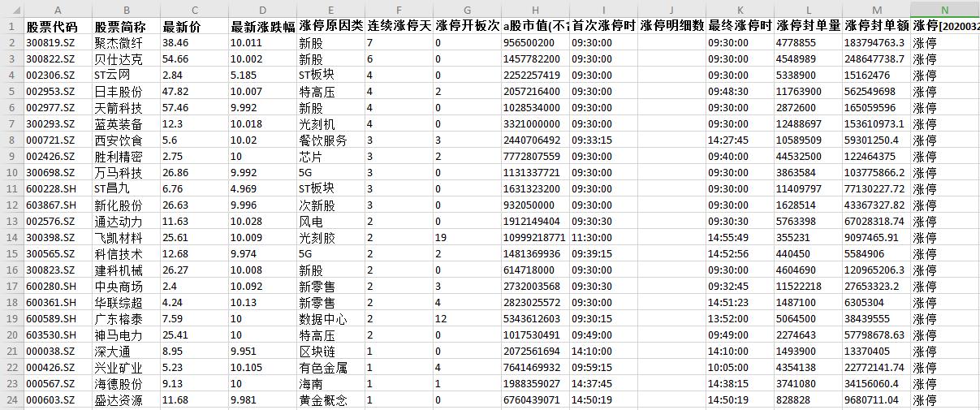Click header cell 最终涨停时

(740, 26)
